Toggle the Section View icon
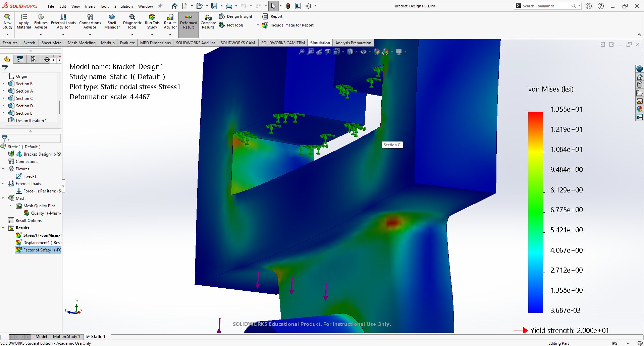644x346 pixels. [x=328, y=52]
